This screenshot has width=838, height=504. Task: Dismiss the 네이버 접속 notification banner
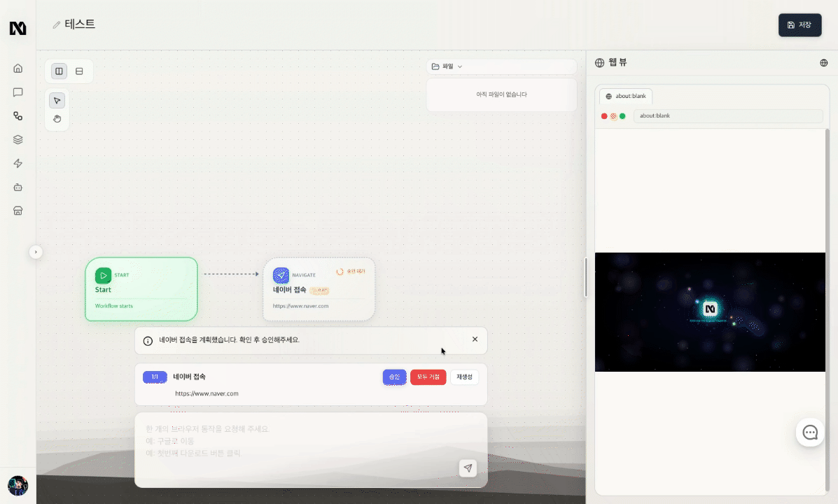(x=475, y=339)
